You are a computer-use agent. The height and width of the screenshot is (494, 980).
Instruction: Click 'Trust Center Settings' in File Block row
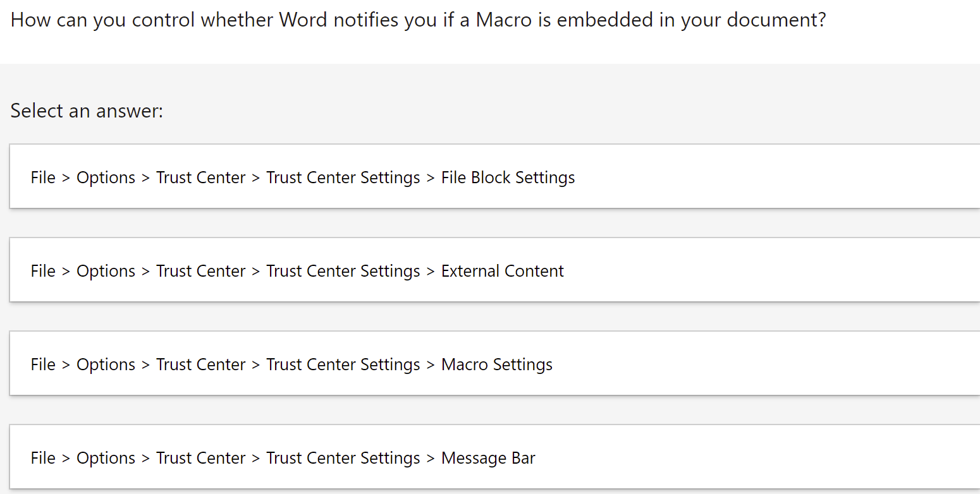click(343, 178)
